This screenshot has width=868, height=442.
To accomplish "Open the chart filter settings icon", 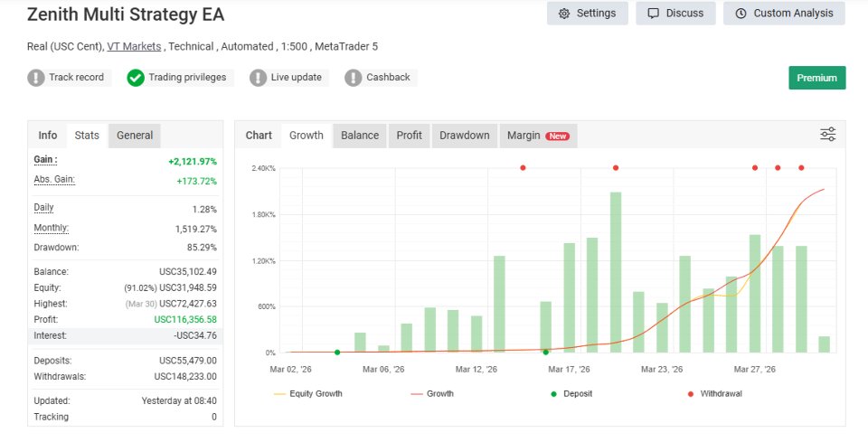I will coord(828,135).
